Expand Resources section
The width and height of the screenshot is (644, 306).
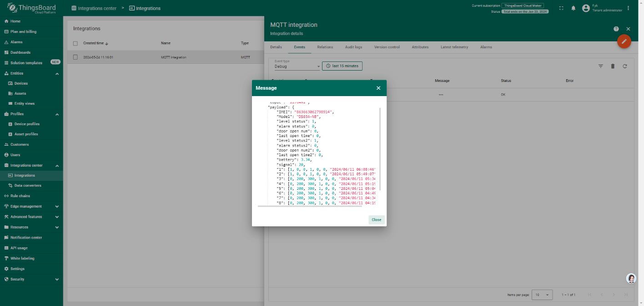pos(57,227)
